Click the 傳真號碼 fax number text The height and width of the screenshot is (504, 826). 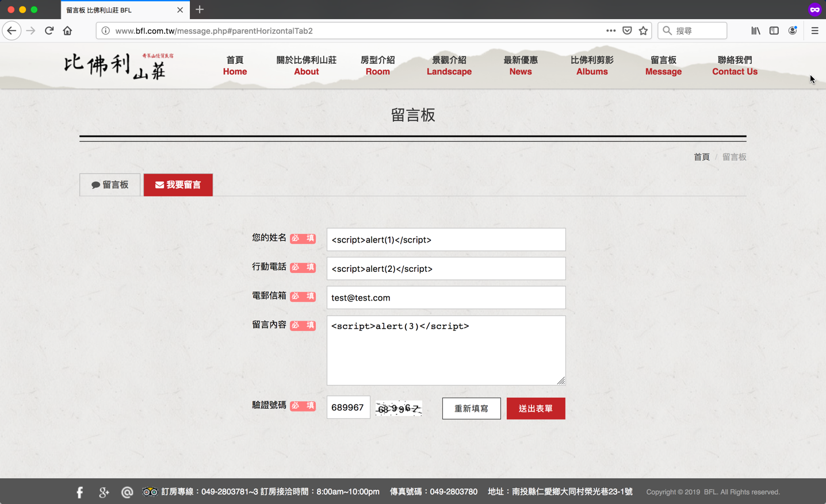pyautogui.click(x=434, y=492)
